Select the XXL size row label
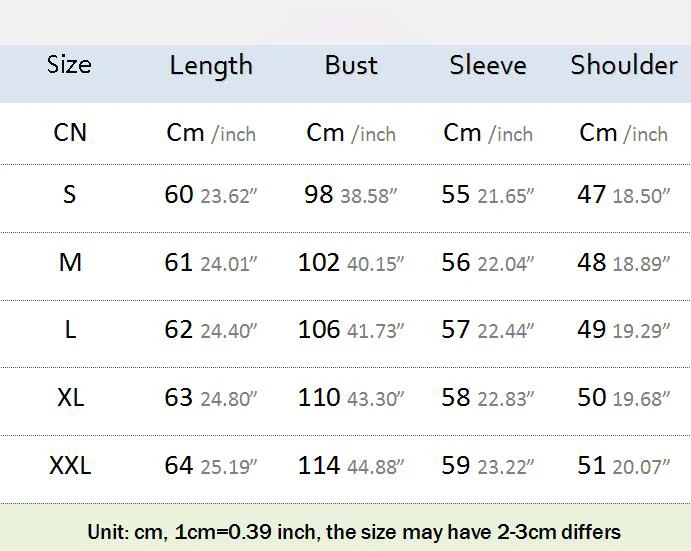The image size is (691, 551). tap(70, 465)
